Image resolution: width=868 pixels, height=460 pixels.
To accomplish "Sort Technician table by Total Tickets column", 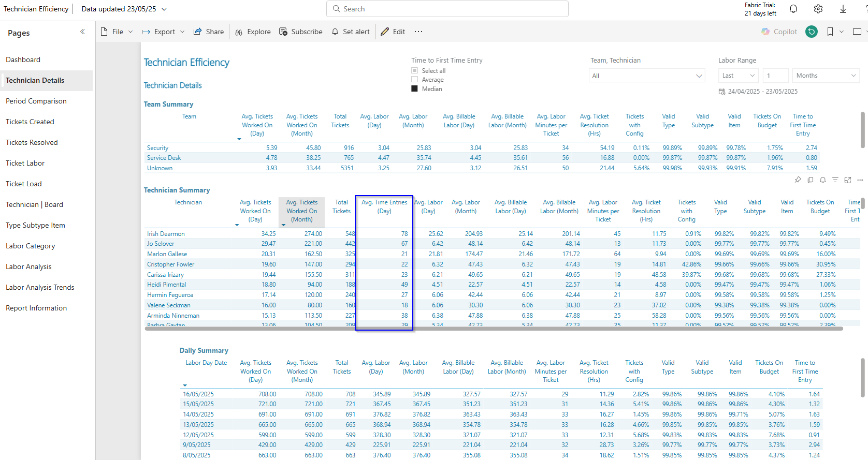I will coord(341,206).
